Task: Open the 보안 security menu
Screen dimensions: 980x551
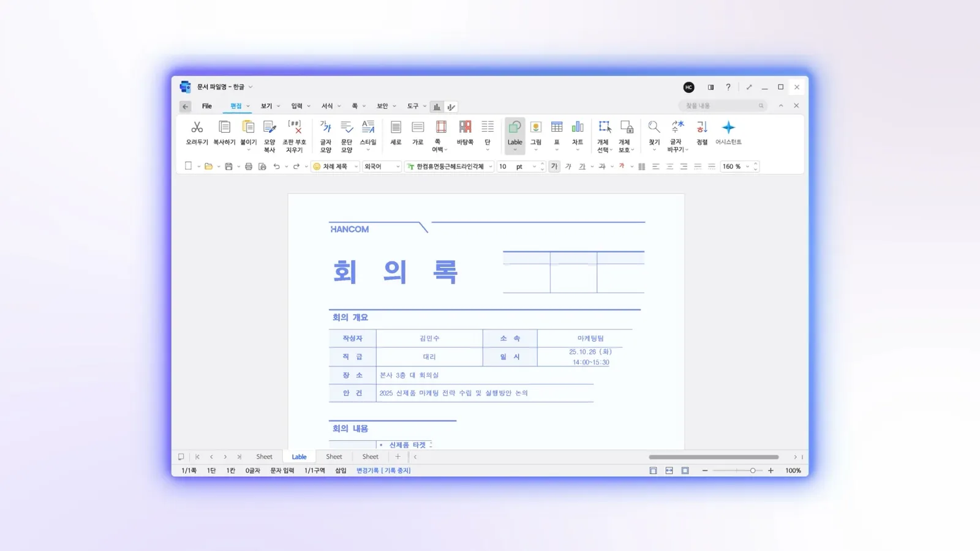Action: point(386,106)
